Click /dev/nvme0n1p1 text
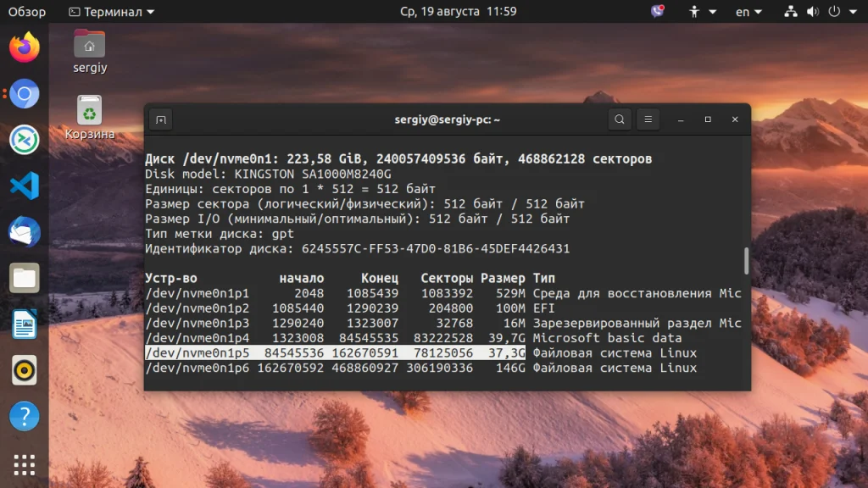The width and height of the screenshot is (868, 488). click(197, 293)
